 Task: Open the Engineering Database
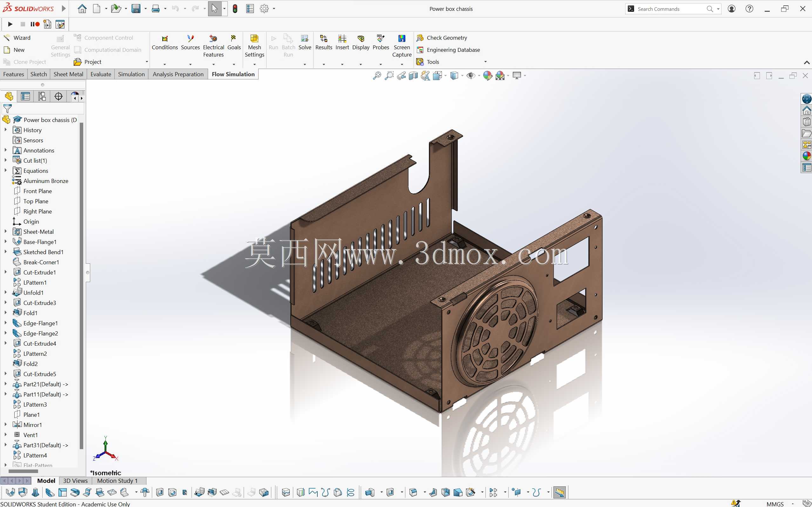coord(448,50)
